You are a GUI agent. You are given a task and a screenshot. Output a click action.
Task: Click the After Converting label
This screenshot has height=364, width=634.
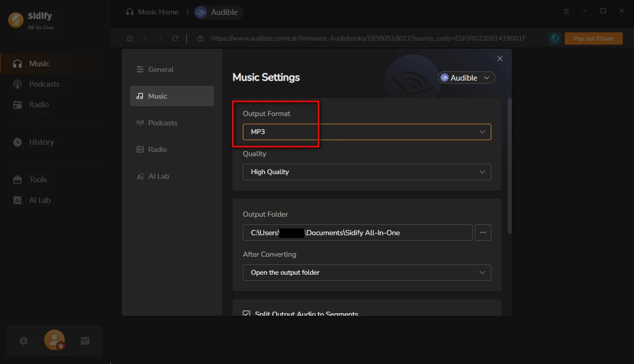click(270, 254)
